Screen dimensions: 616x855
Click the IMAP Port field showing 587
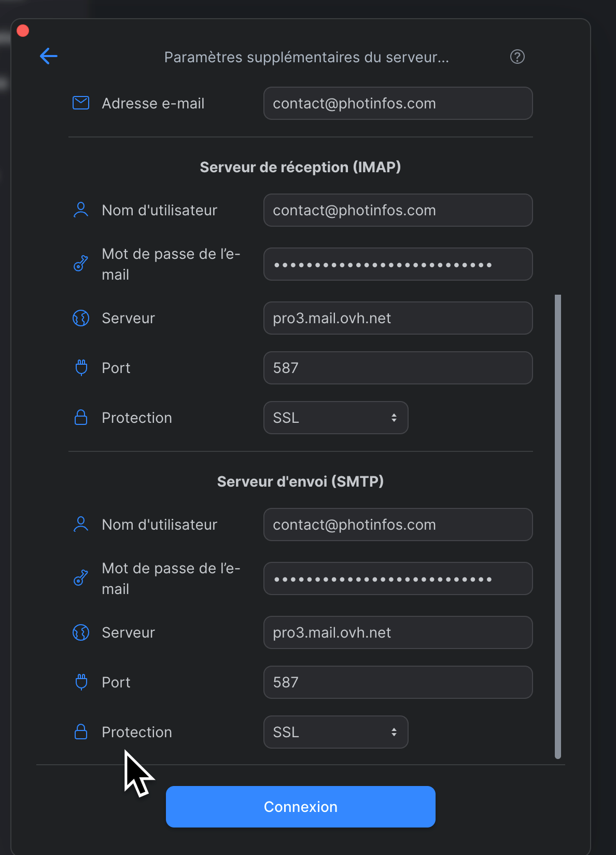[x=398, y=368]
